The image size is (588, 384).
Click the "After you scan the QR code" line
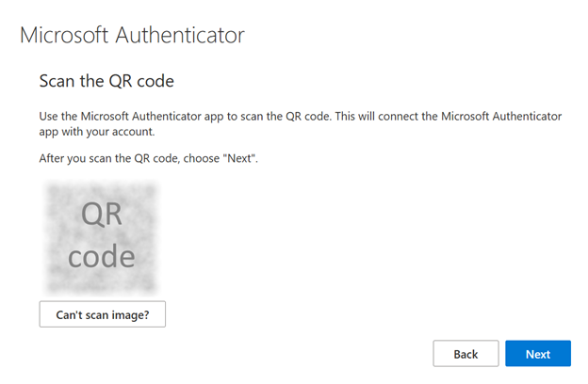149,158
